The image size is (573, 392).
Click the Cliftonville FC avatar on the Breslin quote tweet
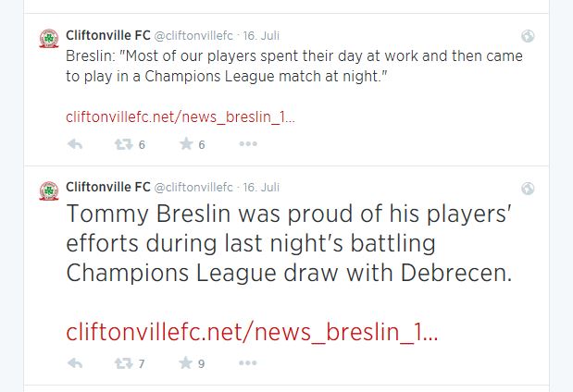tap(49, 38)
